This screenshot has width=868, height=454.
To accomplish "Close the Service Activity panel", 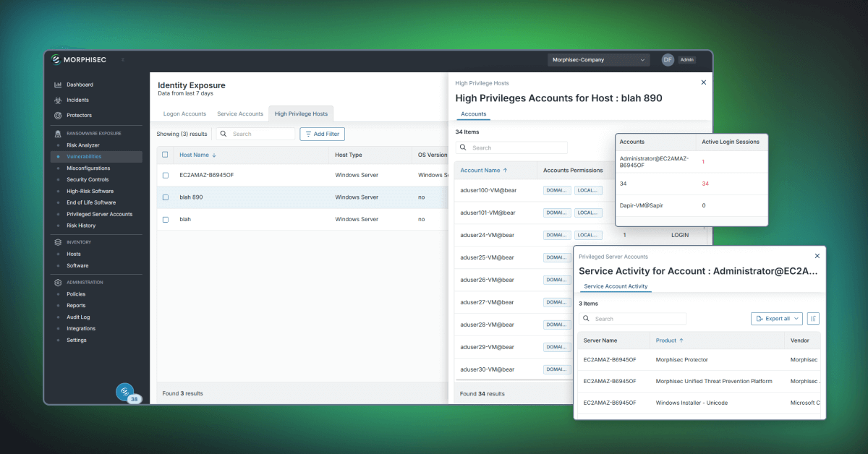I will pyautogui.click(x=817, y=256).
